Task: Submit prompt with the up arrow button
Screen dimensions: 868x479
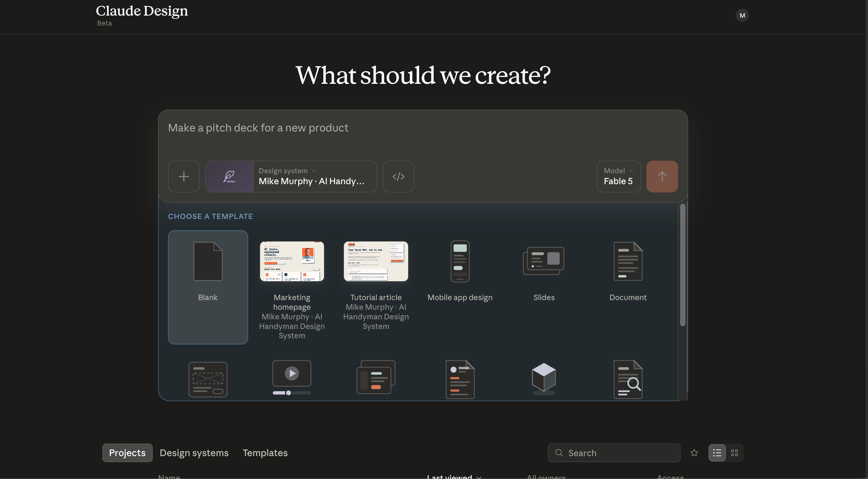Action: coord(662,177)
